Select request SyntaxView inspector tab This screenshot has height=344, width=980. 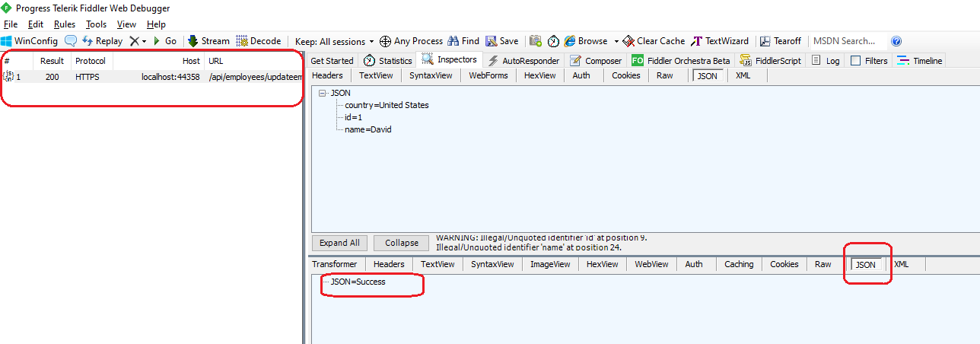pos(431,75)
